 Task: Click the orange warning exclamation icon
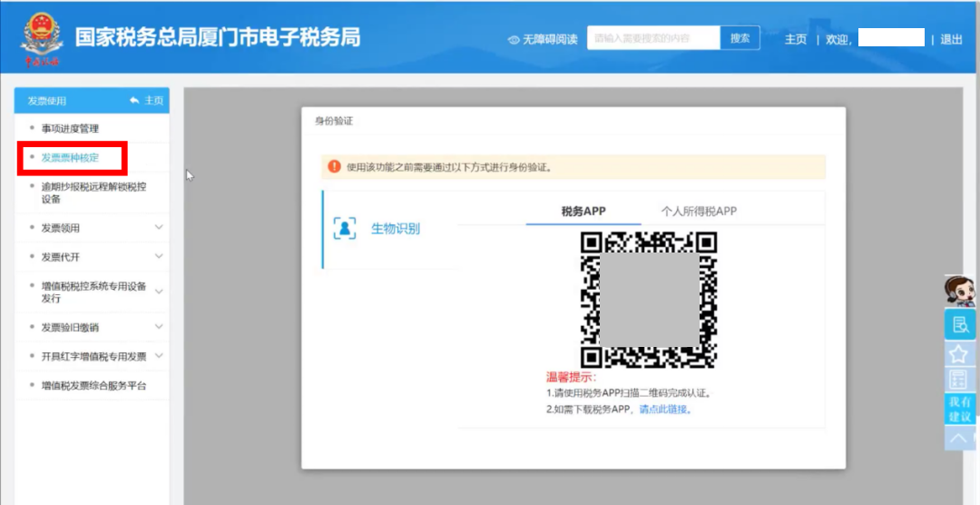pyautogui.click(x=334, y=167)
